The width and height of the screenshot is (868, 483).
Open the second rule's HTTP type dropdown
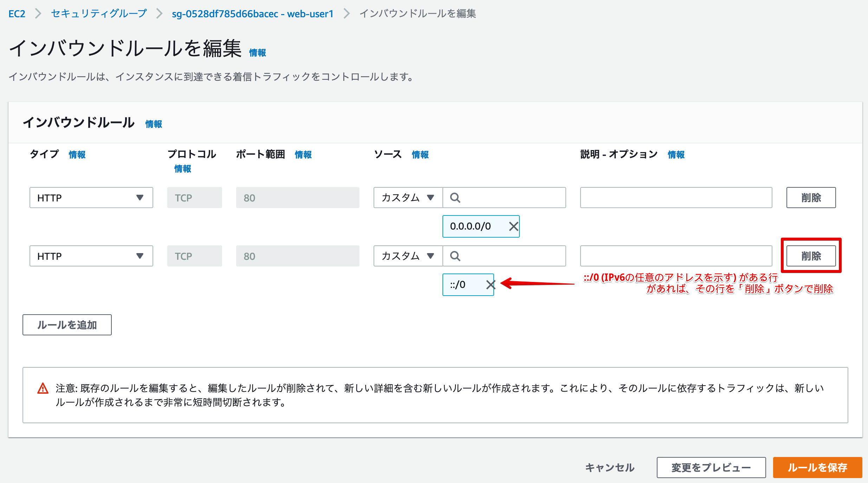[91, 256]
